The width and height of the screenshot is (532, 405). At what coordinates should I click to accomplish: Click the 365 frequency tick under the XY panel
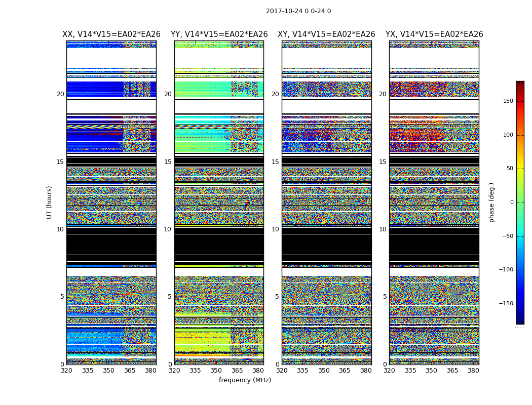(x=345, y=371)
